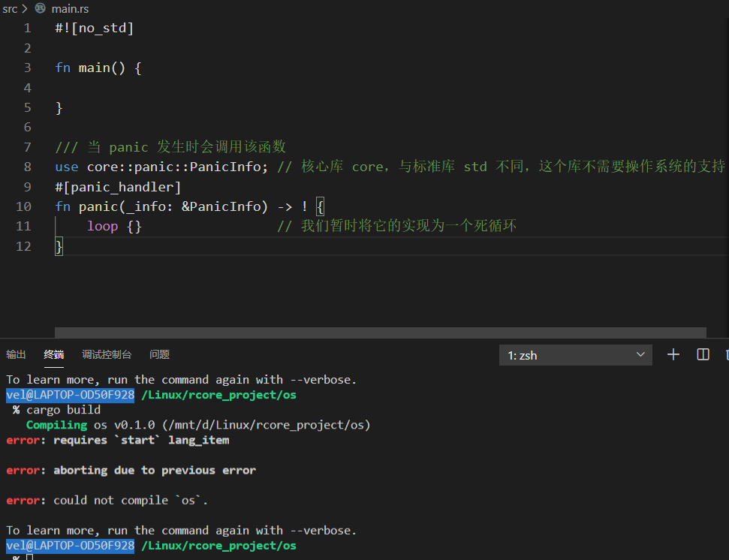
Task: Select the 终端 panel tab
Action: pyautogui.click(x=54, y=354)
